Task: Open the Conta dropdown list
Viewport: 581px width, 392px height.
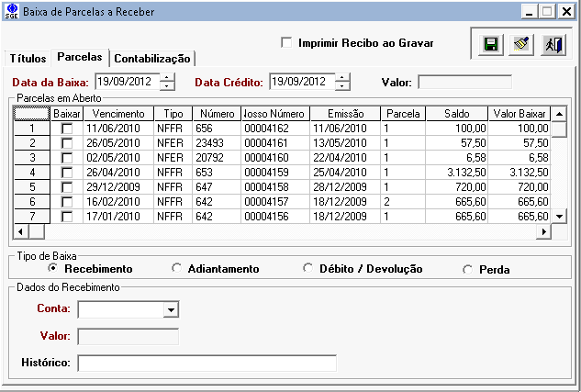Action: (170, 310)
